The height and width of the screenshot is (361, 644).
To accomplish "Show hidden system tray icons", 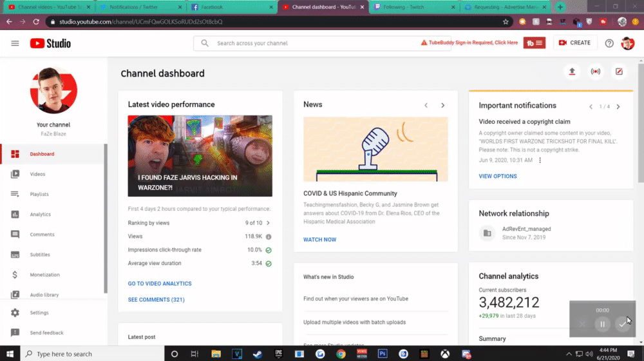I will point(569,354).
